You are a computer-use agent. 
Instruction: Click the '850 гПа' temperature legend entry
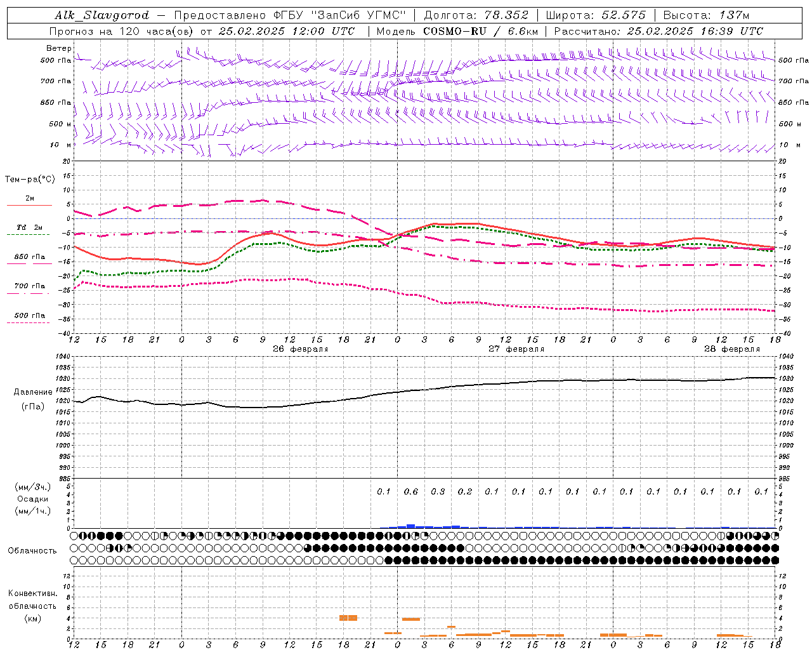[30, 257]
